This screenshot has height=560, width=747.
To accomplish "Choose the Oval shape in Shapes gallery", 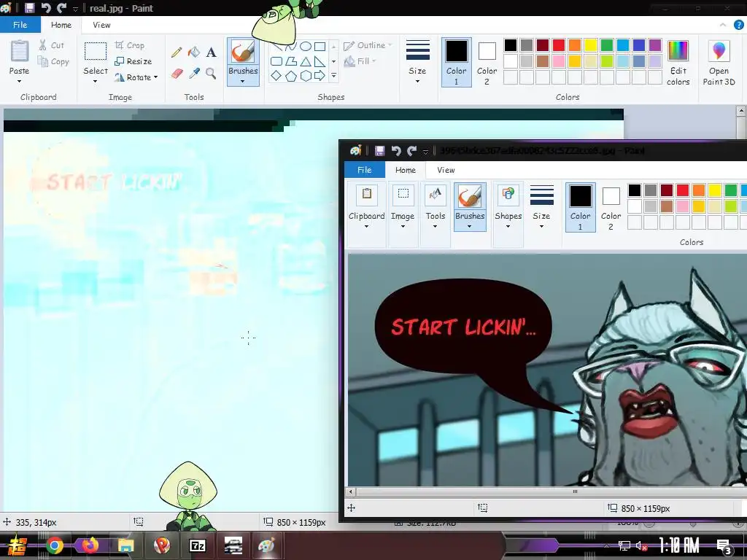I will tap(306, 46).
